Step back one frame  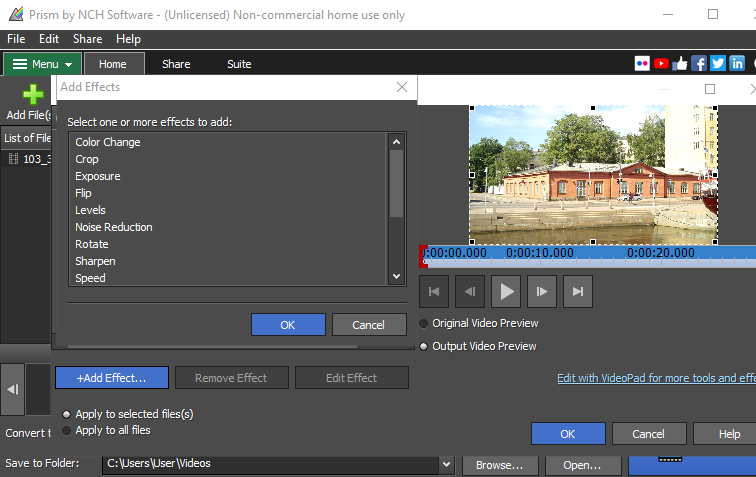tap(470, 291)
